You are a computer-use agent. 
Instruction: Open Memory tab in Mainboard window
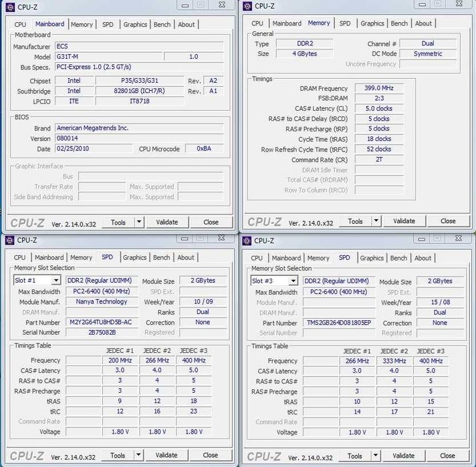(82, 24)
